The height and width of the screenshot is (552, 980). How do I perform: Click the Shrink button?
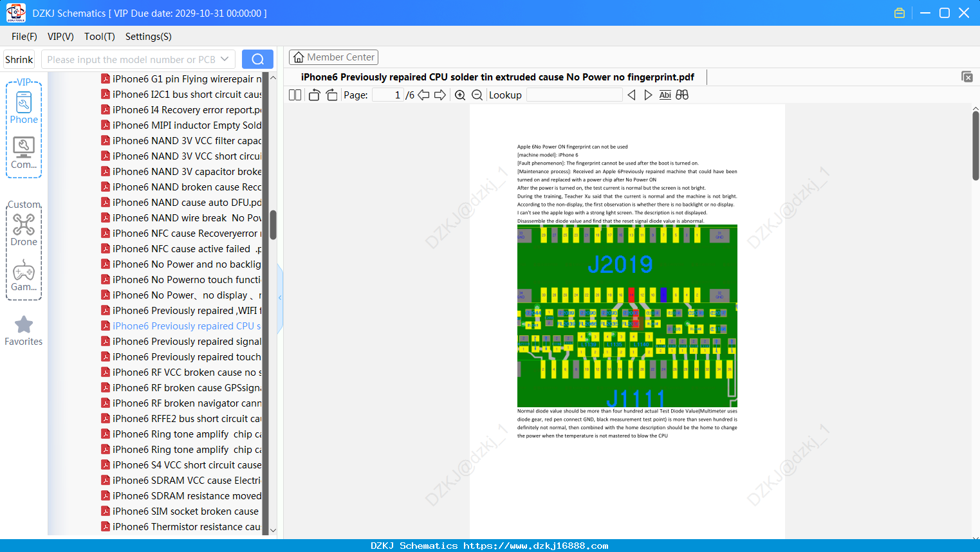[19, 59]
